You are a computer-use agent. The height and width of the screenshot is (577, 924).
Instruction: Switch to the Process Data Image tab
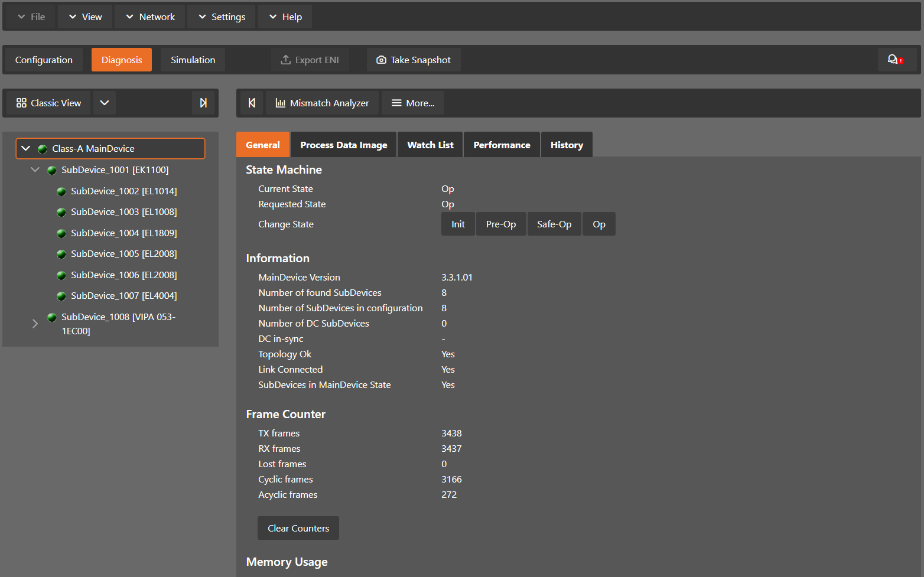click(x=344, y=145)
